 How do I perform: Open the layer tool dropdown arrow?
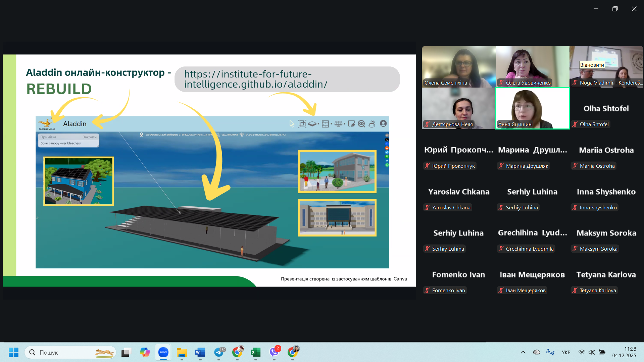pyautogui.click(x=318, y=124)
